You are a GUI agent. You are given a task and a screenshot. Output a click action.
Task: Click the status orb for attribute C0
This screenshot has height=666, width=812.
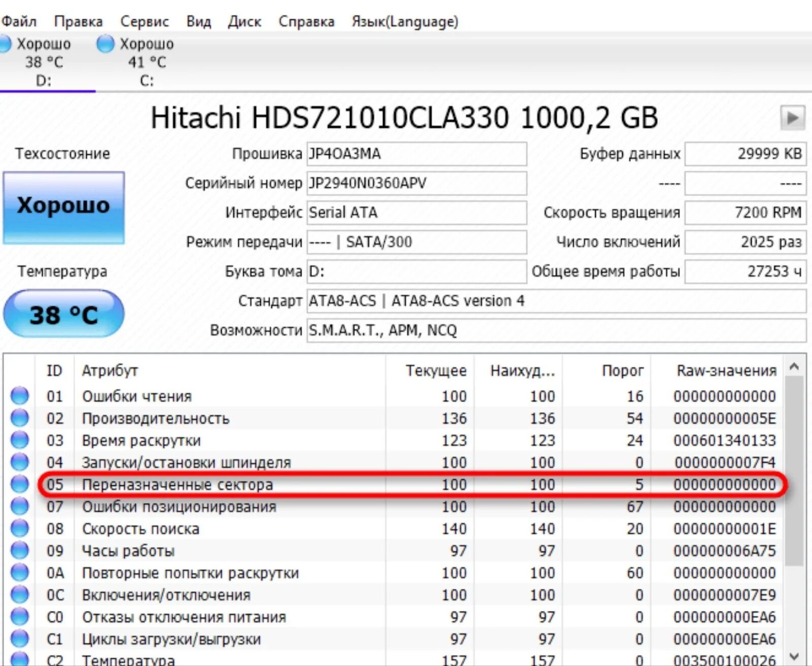[x=20, y=616]
